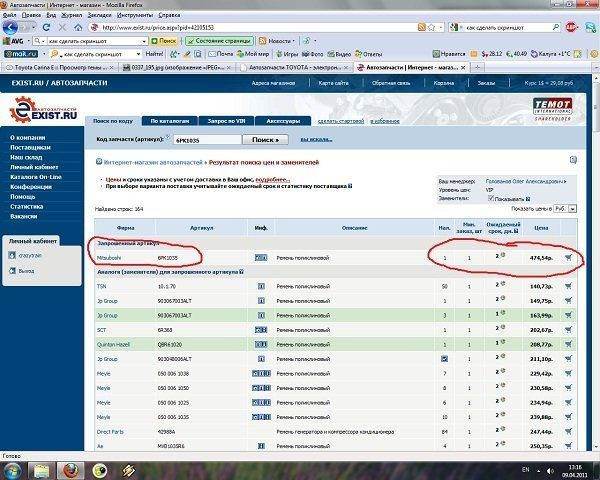The width and height of the screenshot is (600, 480).
Task: Click the Mitsubishi brand link
Action: [108, 257]
